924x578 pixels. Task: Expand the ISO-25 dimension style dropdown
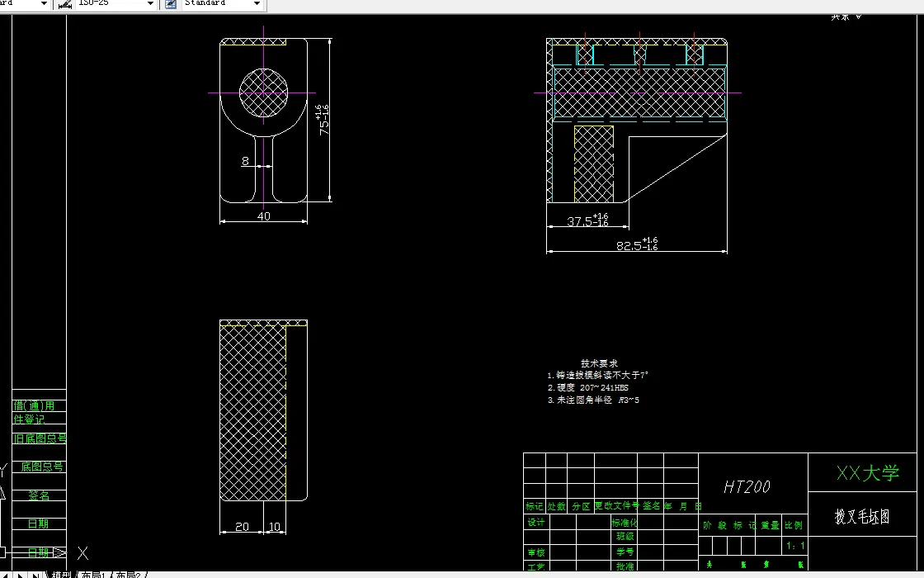point(150,3)
